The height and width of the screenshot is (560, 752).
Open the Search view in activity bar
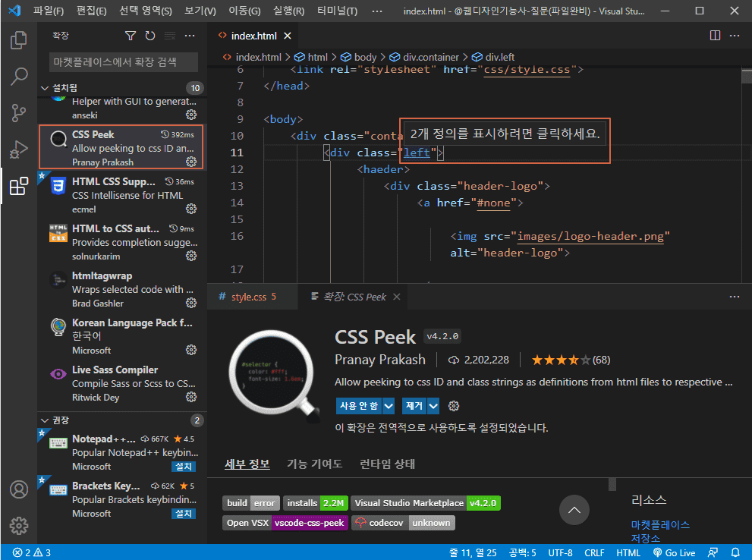click(x=19, y=76)
